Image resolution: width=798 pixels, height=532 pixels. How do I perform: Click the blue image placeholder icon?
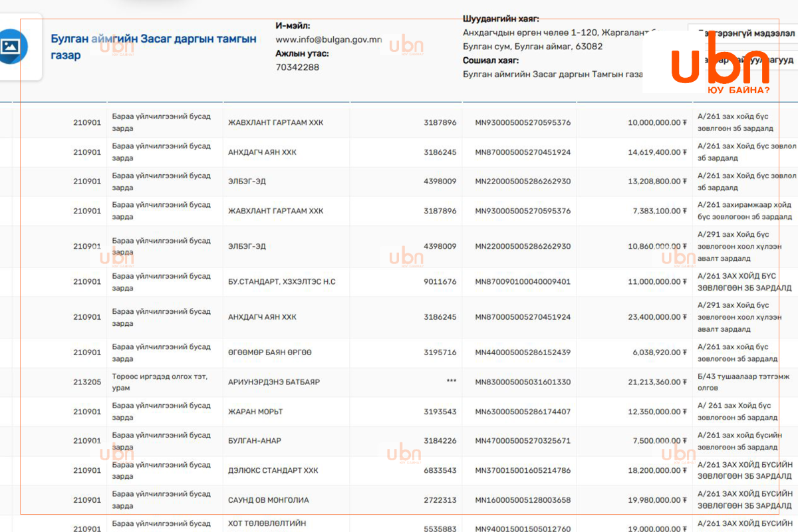click(11, 46)
